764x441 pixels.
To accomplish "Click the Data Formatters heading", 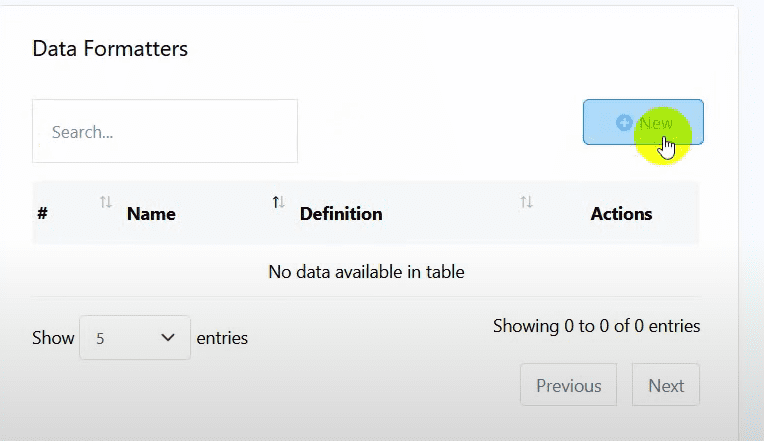I will tap(110, 48).
